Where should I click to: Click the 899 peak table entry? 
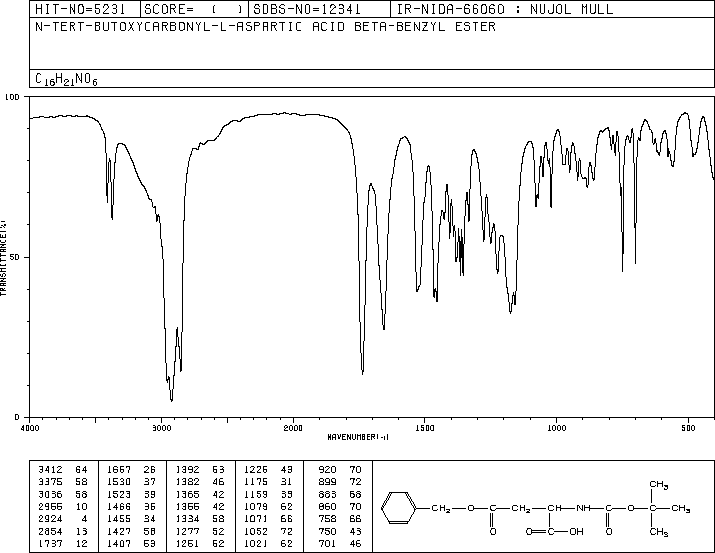tap(340, 481)
